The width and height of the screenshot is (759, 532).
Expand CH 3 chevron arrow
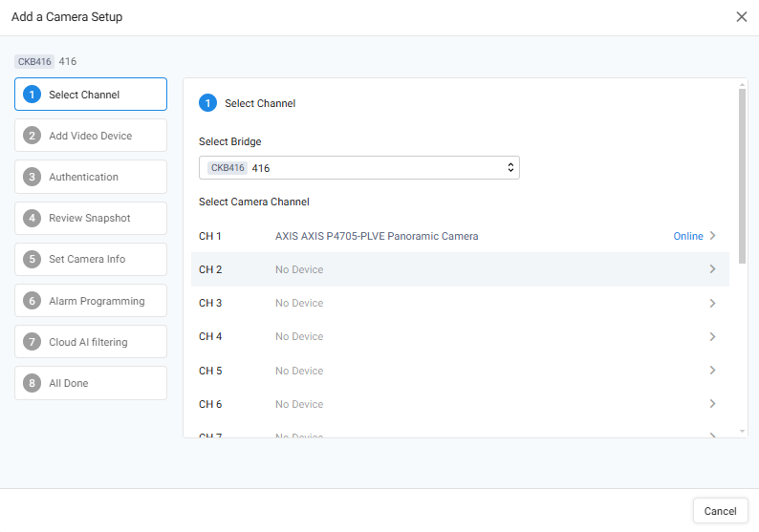point(712,303)
